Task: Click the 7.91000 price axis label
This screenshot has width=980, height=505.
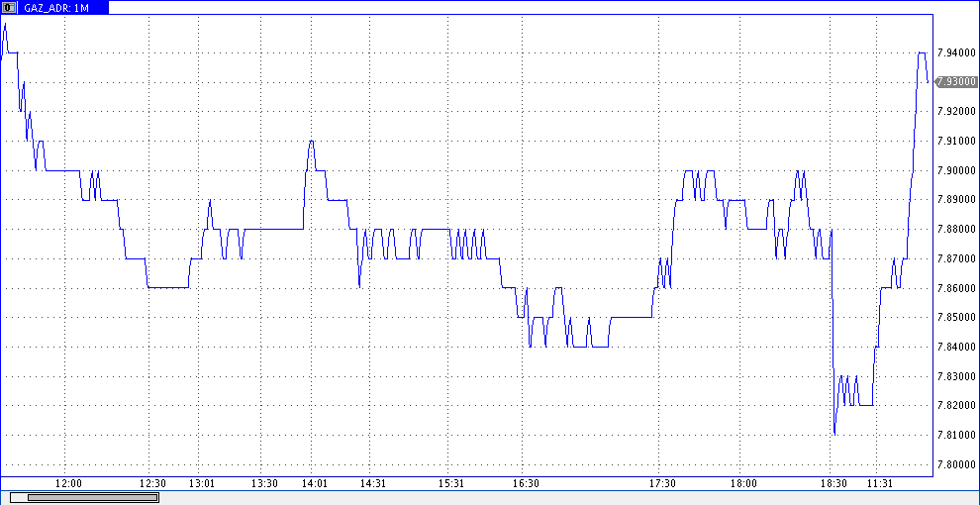Action: point(957,141)
